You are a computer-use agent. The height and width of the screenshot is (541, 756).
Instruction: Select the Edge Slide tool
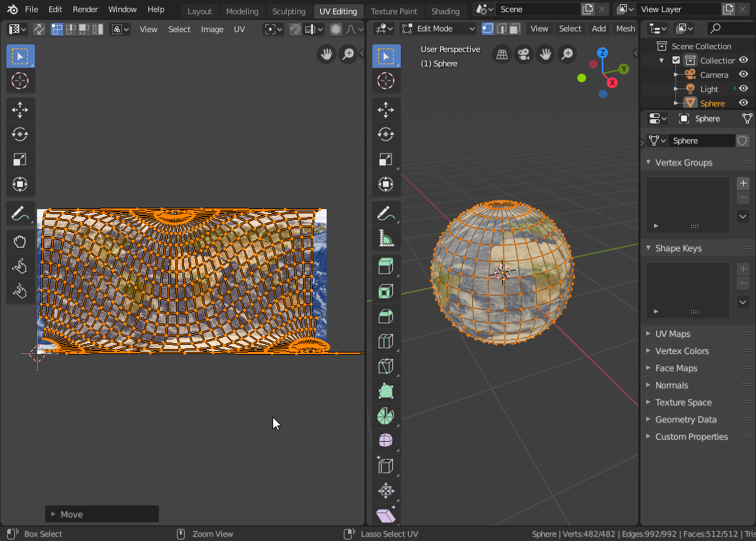pos(386,466)
